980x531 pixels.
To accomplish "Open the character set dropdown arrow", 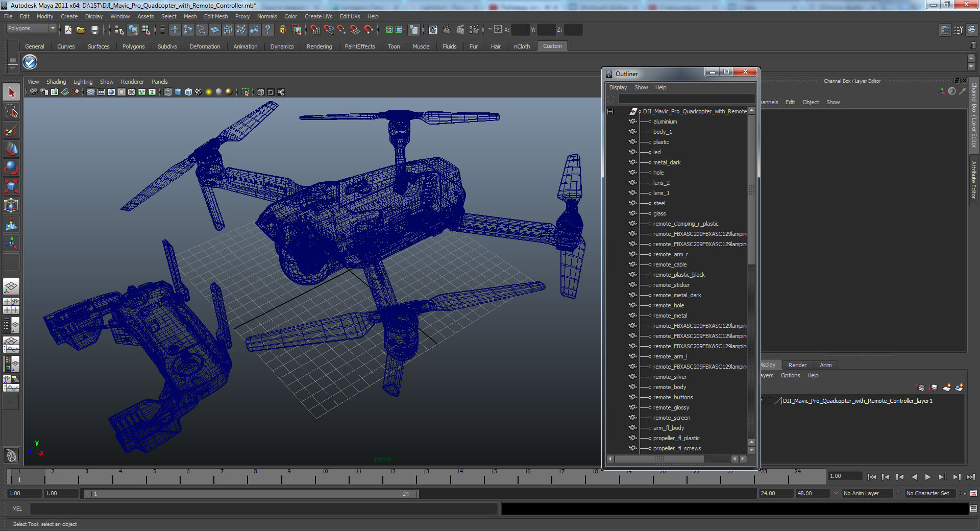I will pyautogui.click(x=899, y=493).
